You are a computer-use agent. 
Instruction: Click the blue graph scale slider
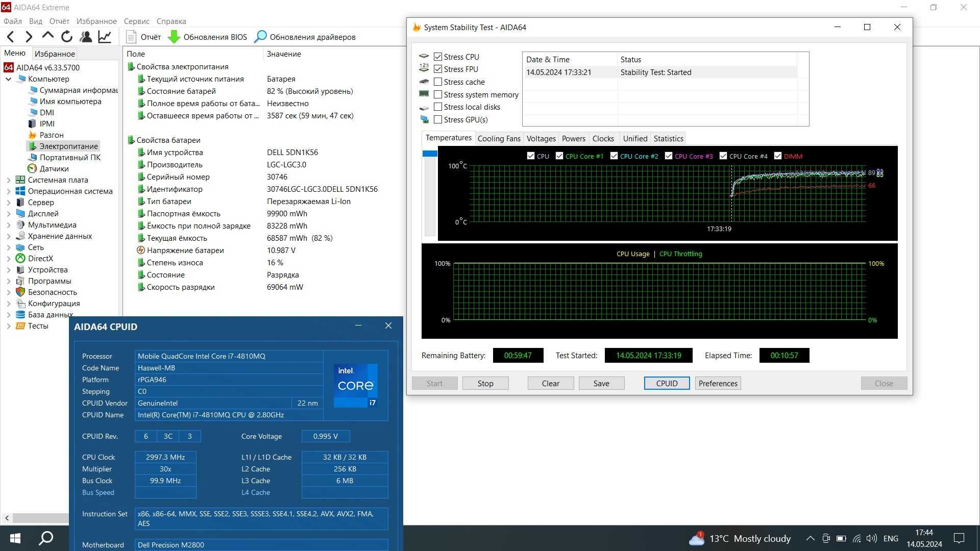(430, 153)
